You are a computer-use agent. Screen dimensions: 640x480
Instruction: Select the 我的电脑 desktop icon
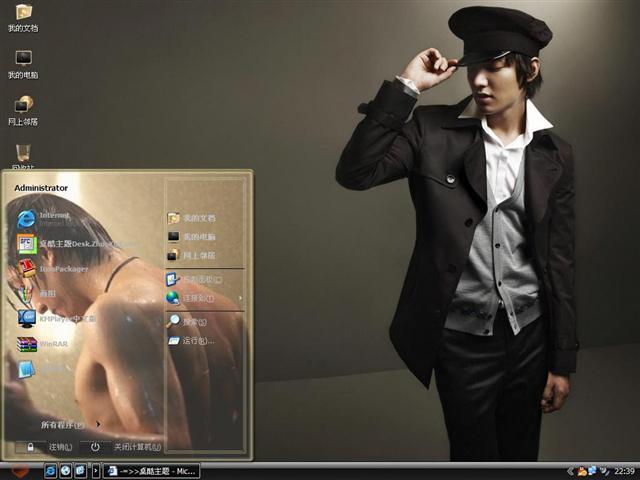tap(23, 64)
